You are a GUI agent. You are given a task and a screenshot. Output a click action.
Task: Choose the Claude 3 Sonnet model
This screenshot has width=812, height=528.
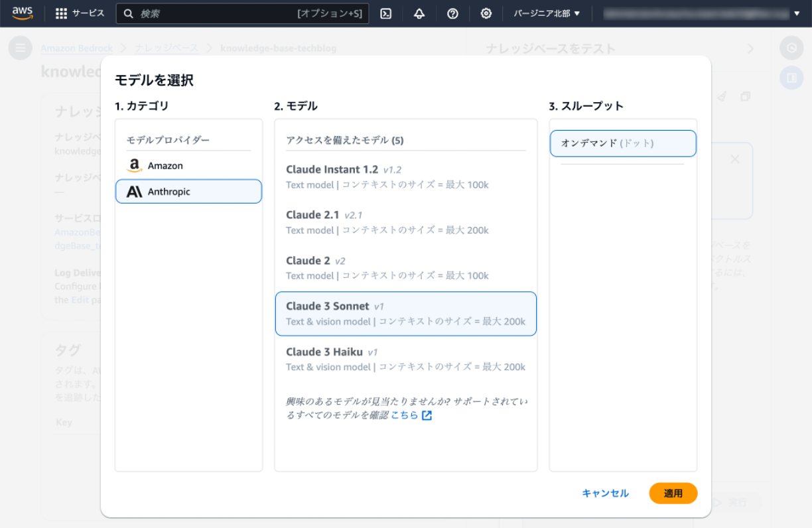pyautogui.click(x=405, y=314)
